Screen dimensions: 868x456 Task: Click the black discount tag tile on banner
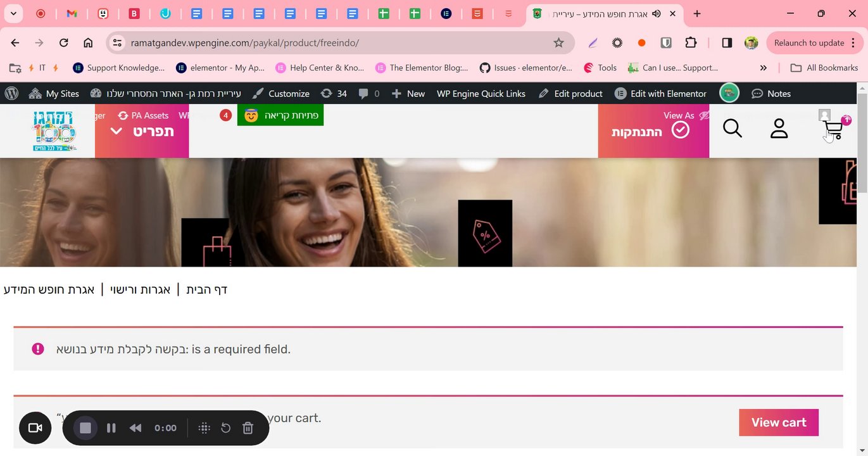[485, 233]
